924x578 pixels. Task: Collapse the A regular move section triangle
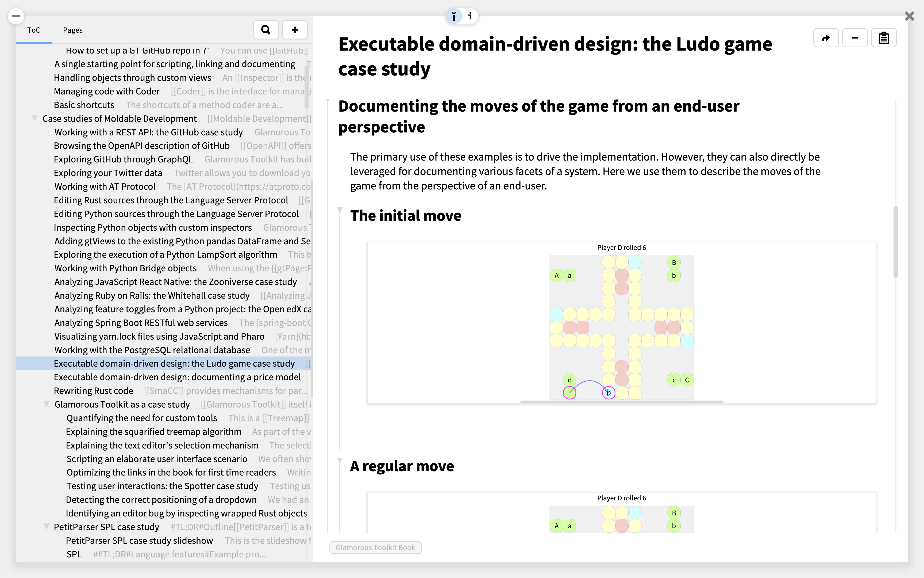point(340,460)
